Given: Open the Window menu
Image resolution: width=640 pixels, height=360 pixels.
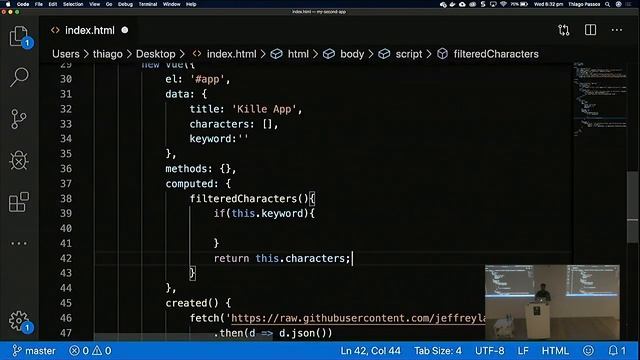Looking at the screenshot, I should pyautogui.click(x=171, y=4).
